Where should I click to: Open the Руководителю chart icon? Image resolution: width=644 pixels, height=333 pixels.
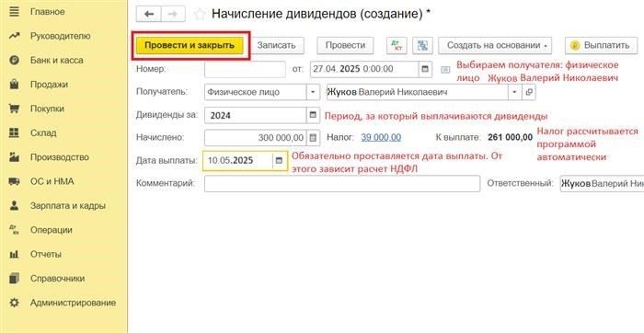click(x=15, y=36)
